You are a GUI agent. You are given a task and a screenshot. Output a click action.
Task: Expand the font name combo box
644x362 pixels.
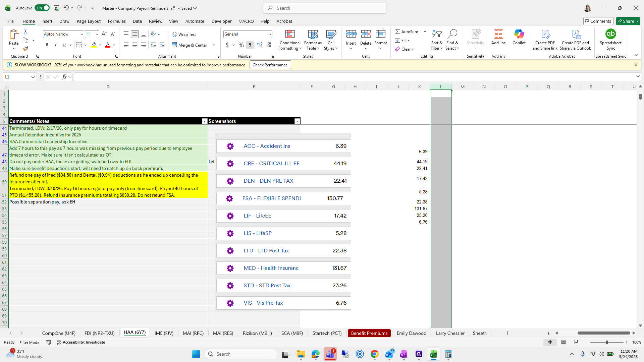tap(82, 34)
